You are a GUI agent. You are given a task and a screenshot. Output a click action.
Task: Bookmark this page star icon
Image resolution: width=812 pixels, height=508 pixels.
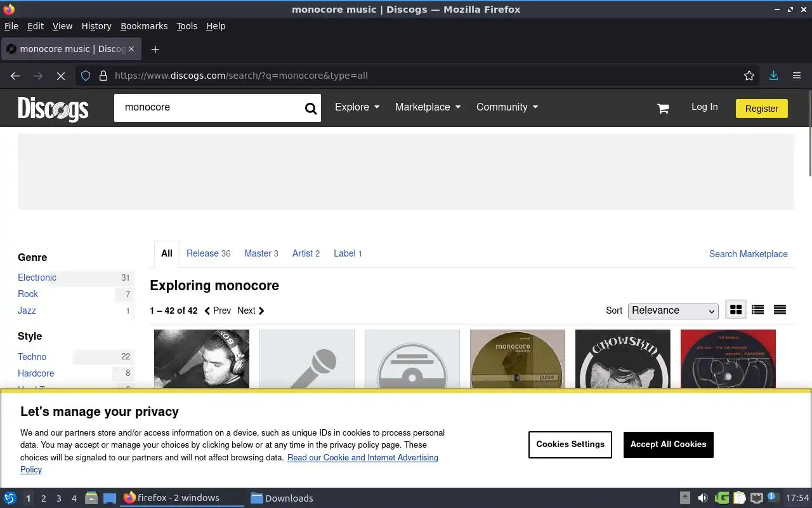(749, 76)
